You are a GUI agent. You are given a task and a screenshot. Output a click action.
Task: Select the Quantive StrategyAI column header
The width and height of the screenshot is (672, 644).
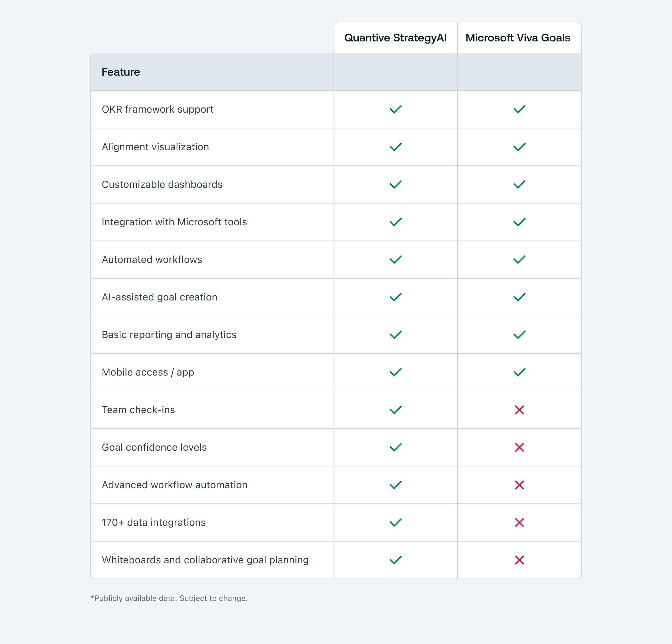(395, 38)
